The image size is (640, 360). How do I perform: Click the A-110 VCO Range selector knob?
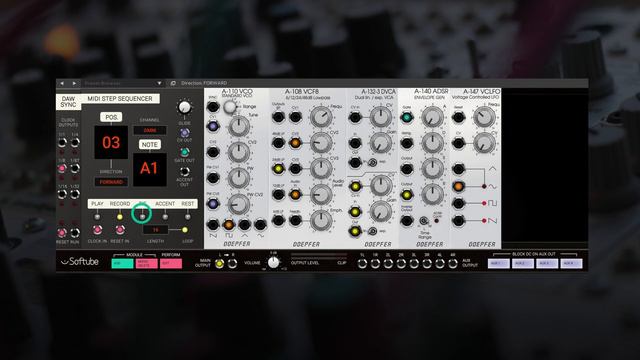click(x=230, y=107)
